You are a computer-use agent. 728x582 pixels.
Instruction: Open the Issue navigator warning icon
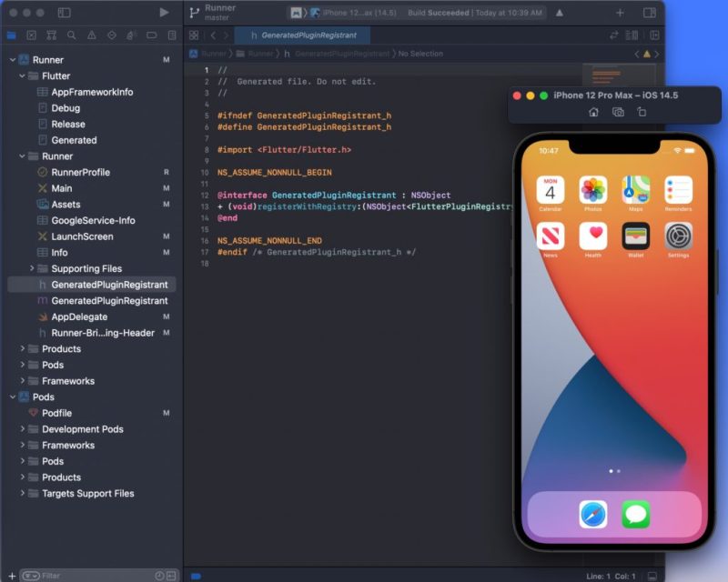pos(92,35)
